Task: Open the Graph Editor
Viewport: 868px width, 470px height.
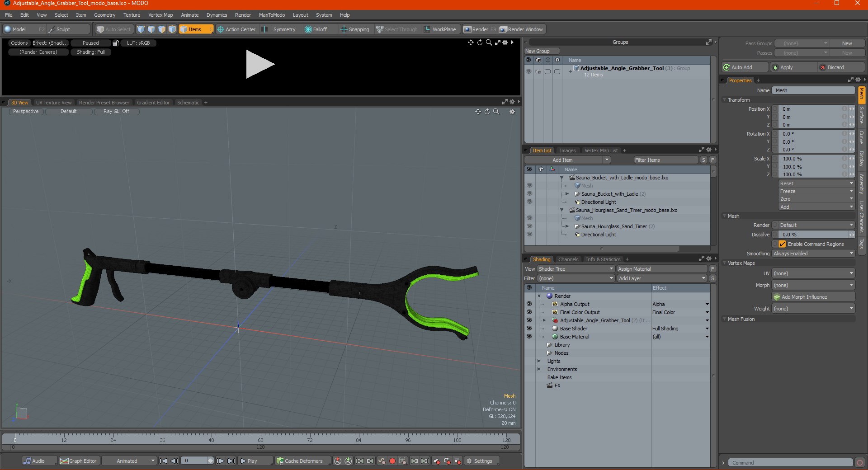Action: [79, 461]
